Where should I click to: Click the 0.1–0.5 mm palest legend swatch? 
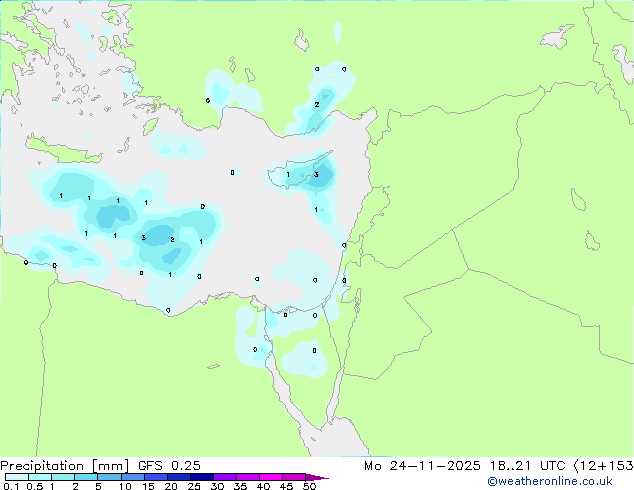coord(17,477)
